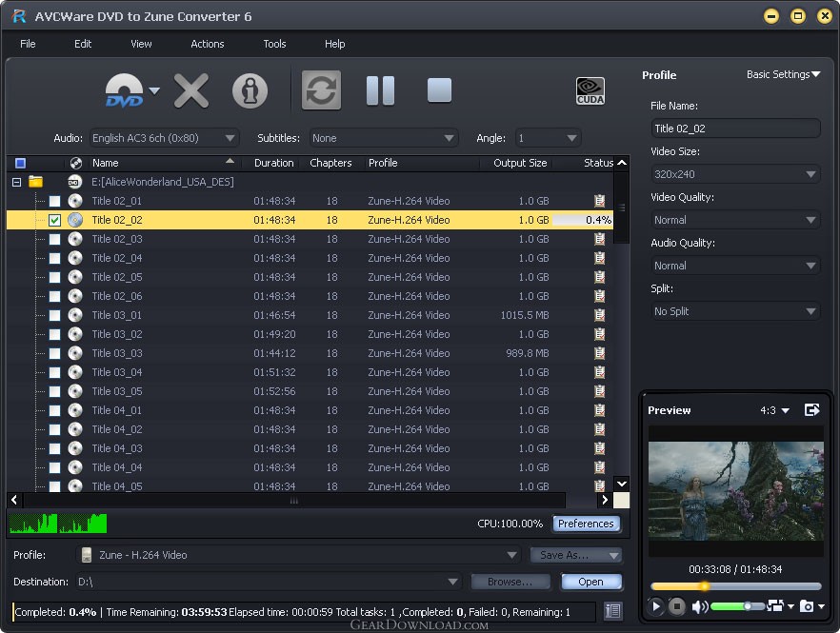Screen dimensions: 840x633
Task: Open the Angle dropdown
Action: (x=548, y=138)
